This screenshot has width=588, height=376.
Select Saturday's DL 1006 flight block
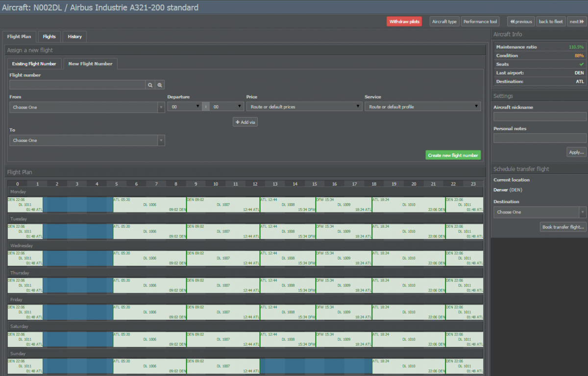click(150, 339)
